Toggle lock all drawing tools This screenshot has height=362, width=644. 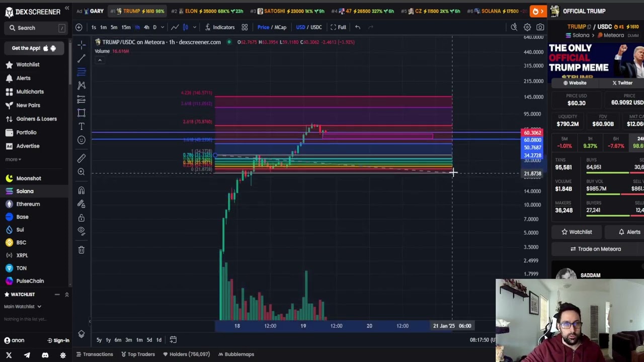(x=81, y=218)
